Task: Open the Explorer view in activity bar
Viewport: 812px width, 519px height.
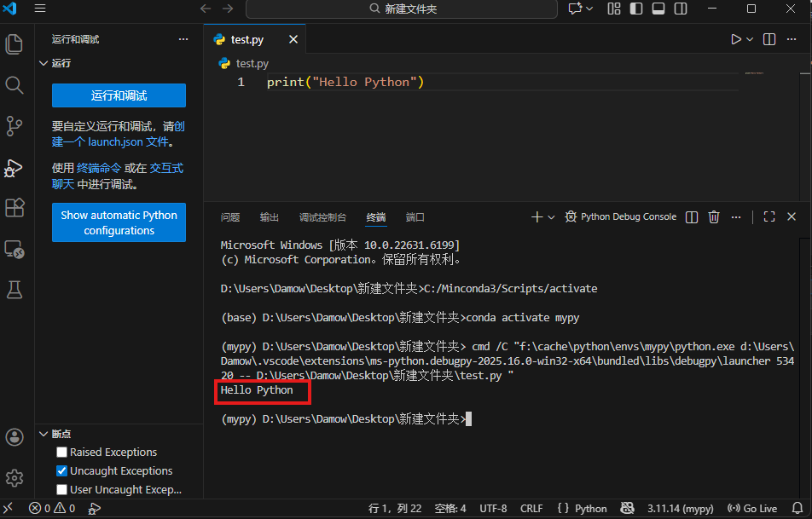Action: tap(14, 43)
